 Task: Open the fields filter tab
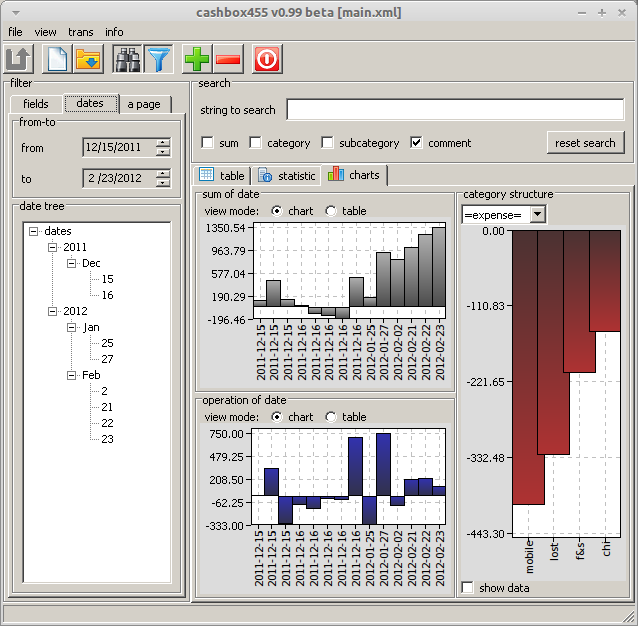(x=36, y=104)
